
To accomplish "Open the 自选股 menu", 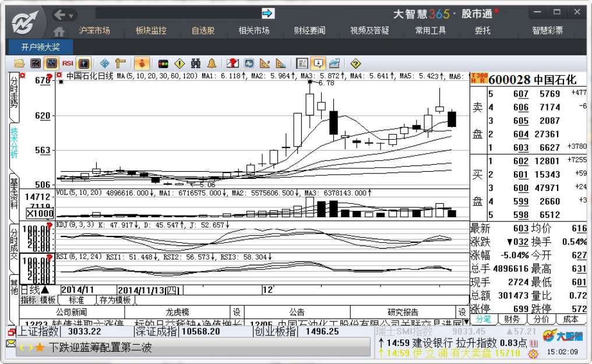I will pos(203,30).
